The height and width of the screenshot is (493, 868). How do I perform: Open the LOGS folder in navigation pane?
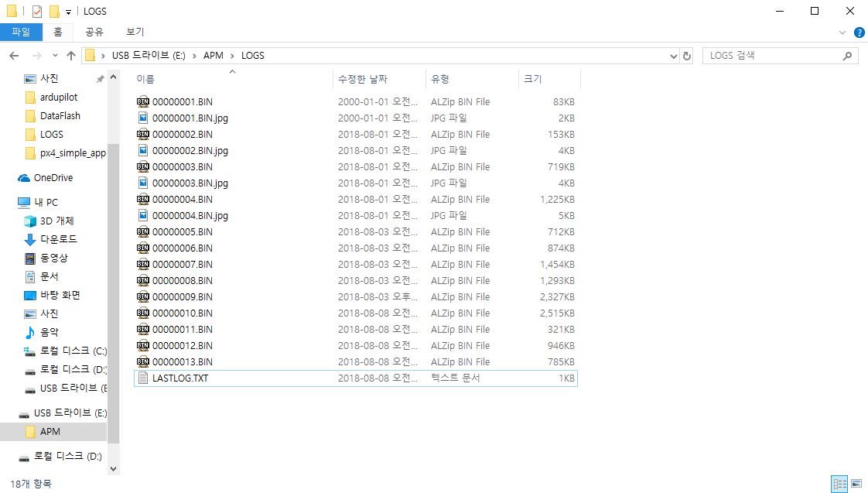(x=52, y=134)
